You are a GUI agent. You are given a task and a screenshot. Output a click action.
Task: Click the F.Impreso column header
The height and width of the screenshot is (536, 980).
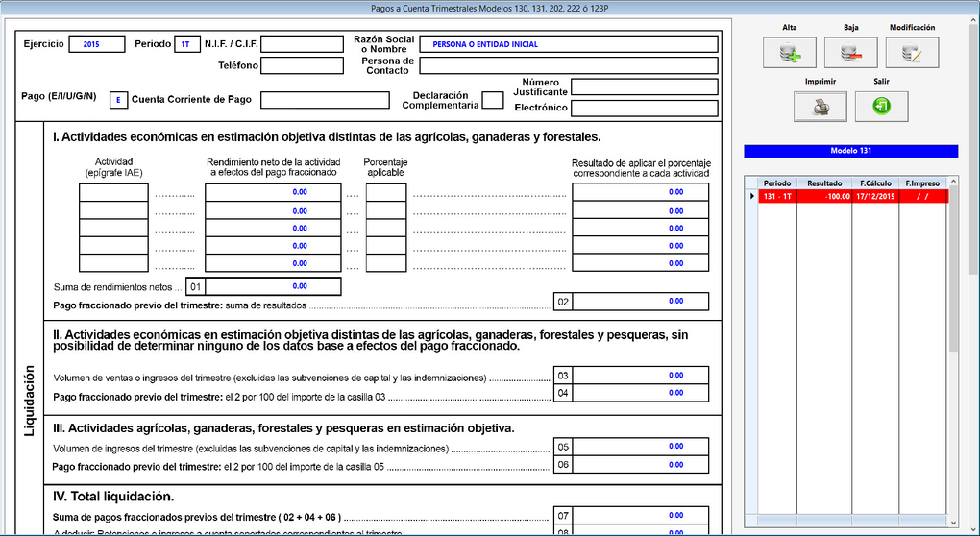pos(923,183)
